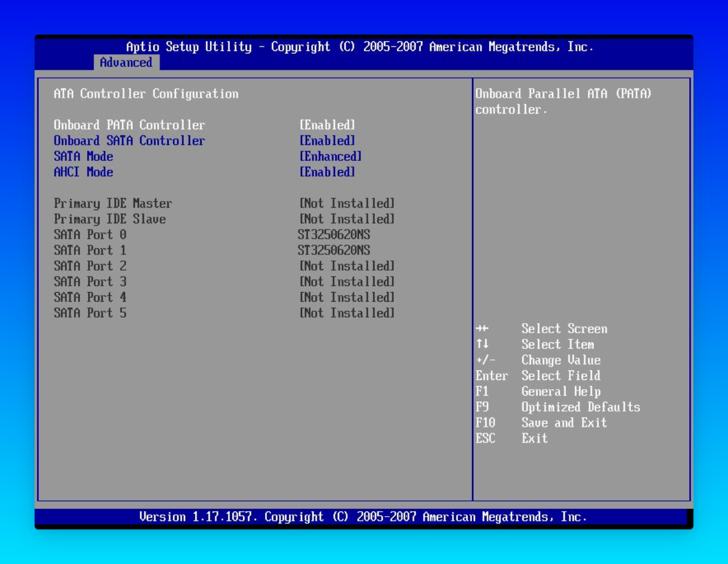The height and width of the screenshot is (564, 728).
Task: Select SATA Mode setting label
Action: pos(84,156)
